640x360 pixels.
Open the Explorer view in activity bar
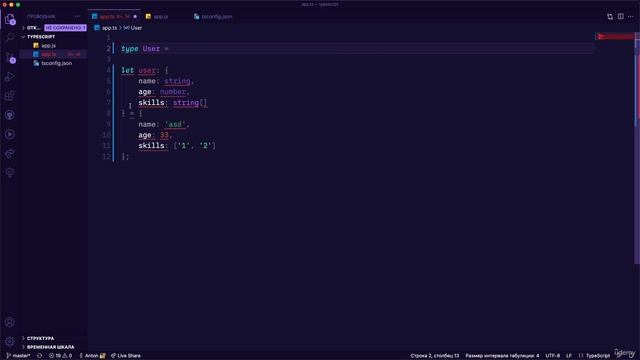click(x=10, y=19)
